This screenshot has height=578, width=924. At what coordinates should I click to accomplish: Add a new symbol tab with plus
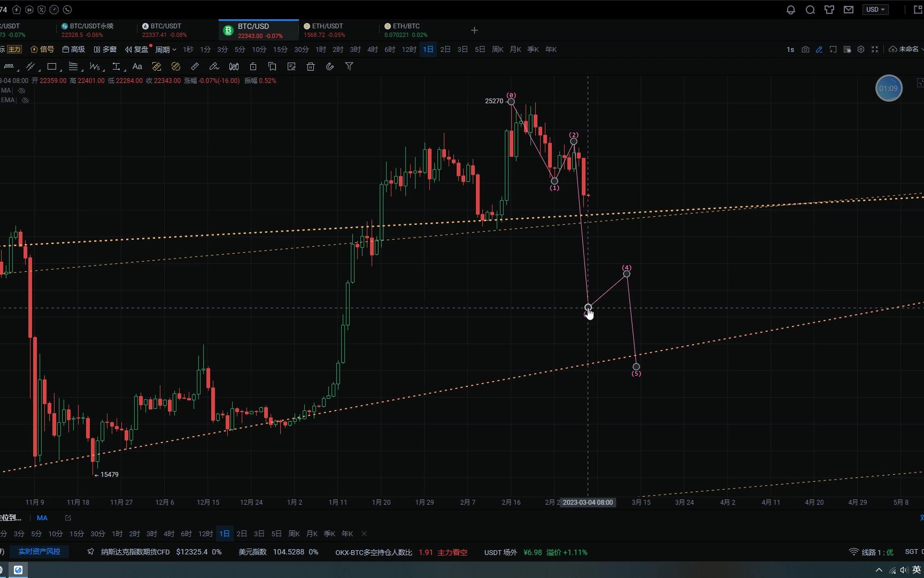(474, 30)
